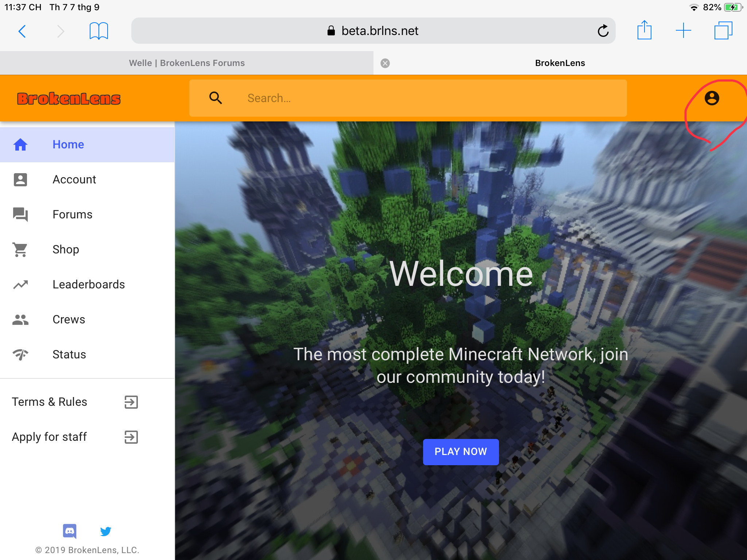Click the Status signal icon
This screenshot has height=560, width=747.
coord(20,354)
